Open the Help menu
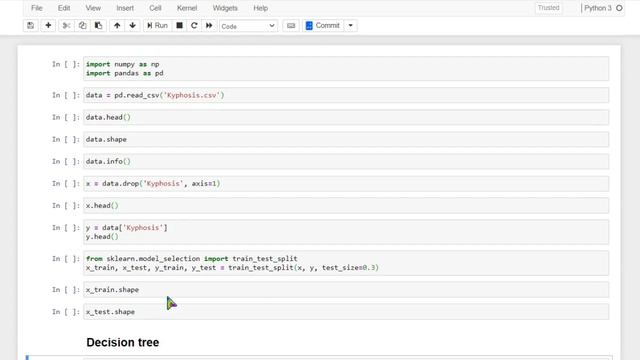This screenshot has width=640, height=360. click(260, 8)
